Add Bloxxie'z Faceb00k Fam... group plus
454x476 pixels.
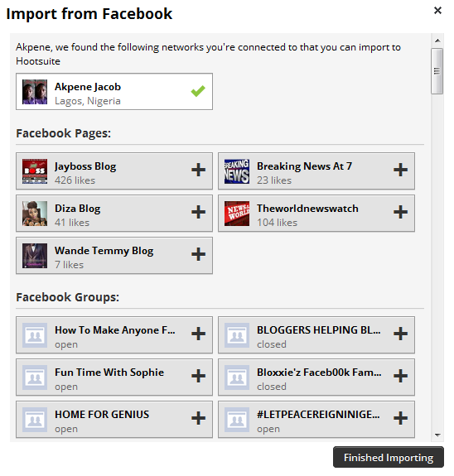click(400, 376)
